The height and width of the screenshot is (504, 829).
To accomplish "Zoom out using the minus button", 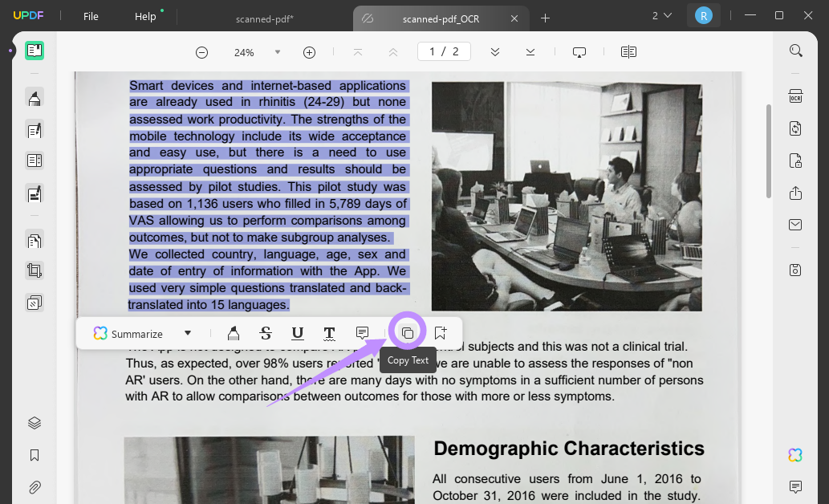I will point(201,51).
